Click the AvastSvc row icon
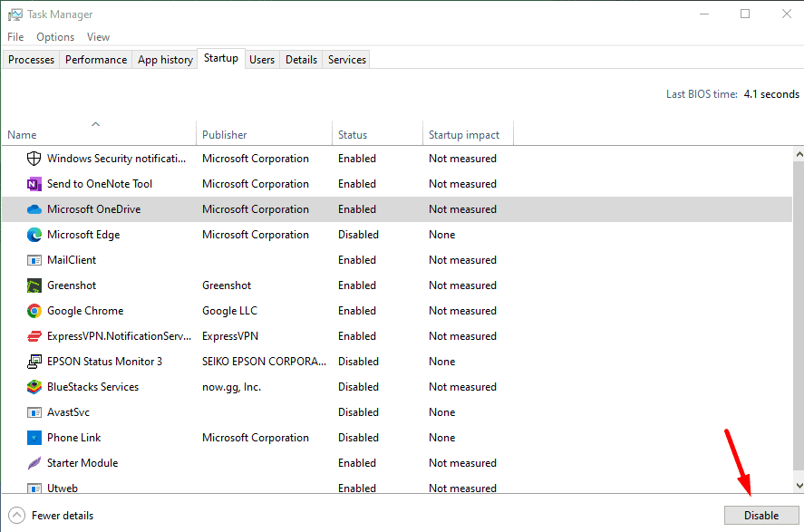The width and height of the screenshot is (804, 532). click(34, 412)
